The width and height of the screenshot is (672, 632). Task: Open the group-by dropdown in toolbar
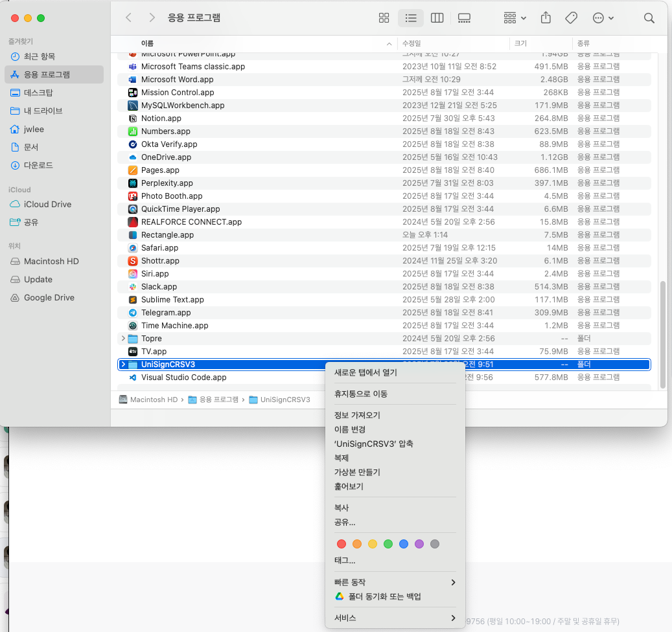tap(515, 18)
